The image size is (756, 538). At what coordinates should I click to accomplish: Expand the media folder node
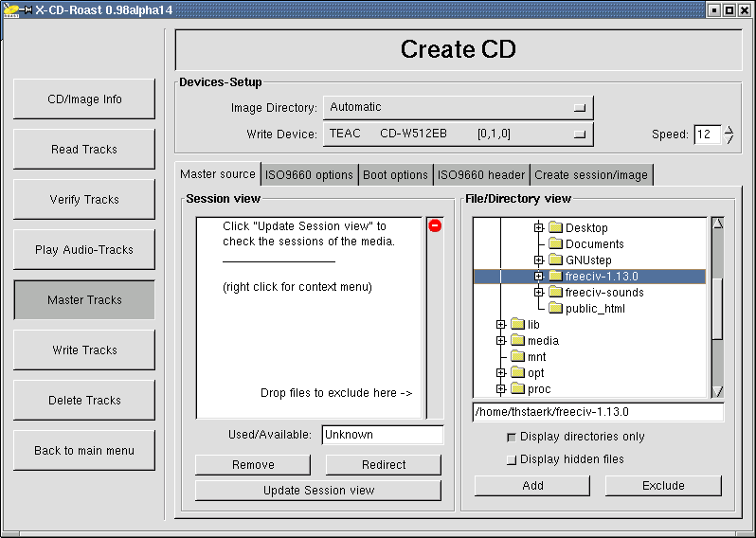coord(501,341)
